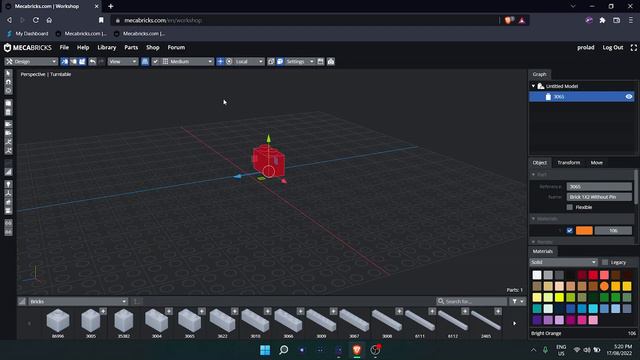Switch to the Transform tab
Screen dimensions: 640x360
click(x=569, y=162)
